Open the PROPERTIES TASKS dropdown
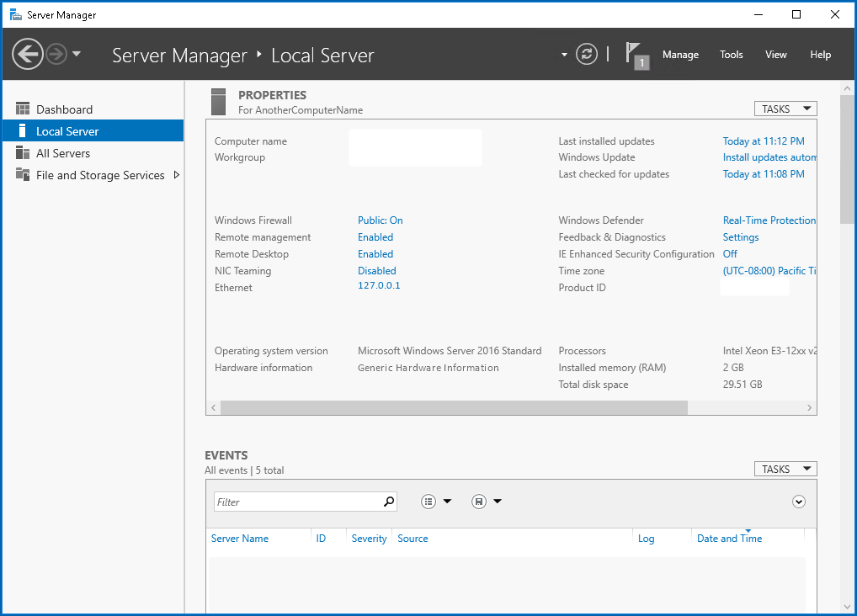857x616 pixels. [x=785, y=108]
